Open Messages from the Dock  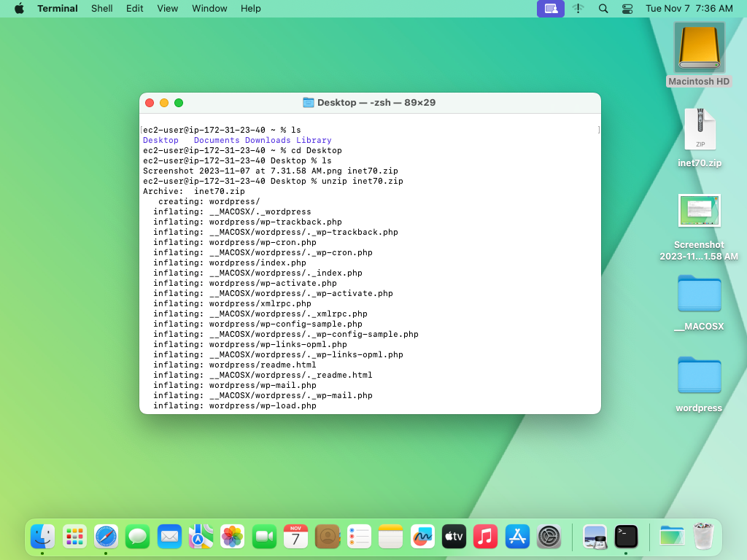(x=138, y=537)
